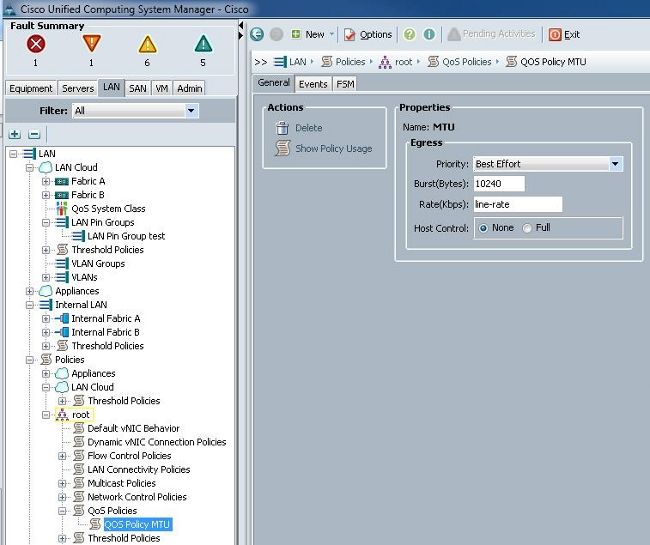650x545 pixels.
Task: Select LAN Pin Group test item
Action: [126, 236]
